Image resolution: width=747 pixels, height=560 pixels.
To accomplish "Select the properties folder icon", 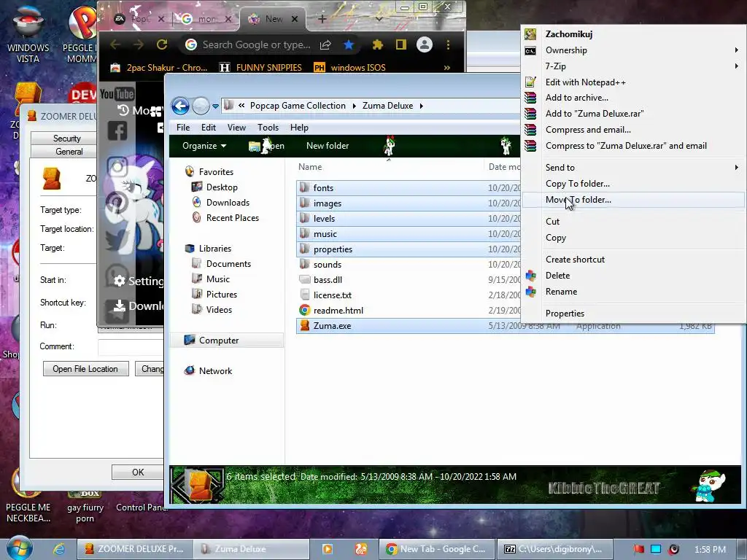I will pyautogui.click(x=304, y=249).
